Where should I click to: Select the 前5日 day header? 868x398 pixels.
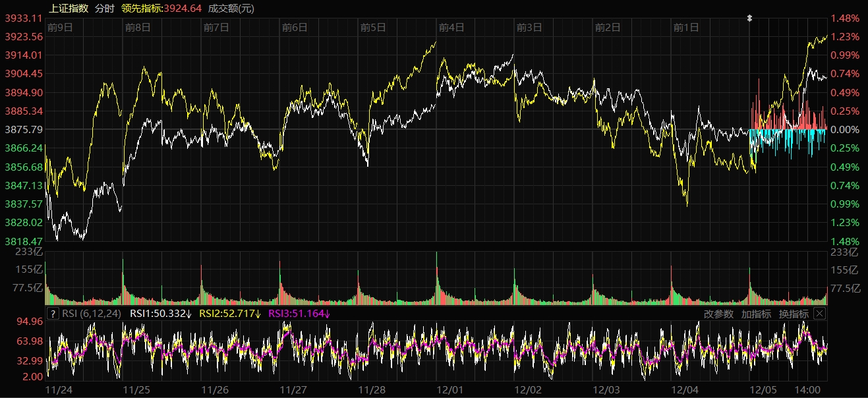[x=373, y=27]
